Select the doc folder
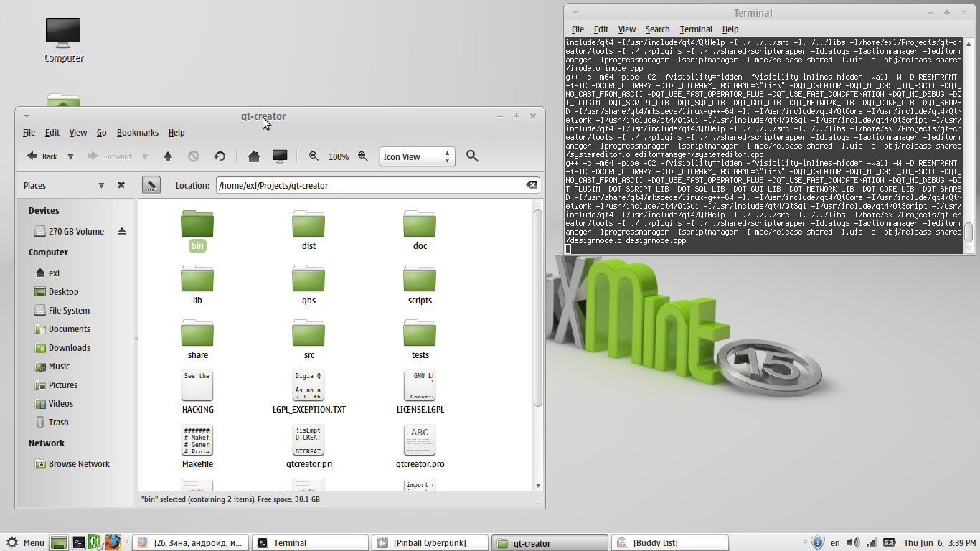Image resolution: width=980 pixels, height=551 pixels. (x=420, y=230)
